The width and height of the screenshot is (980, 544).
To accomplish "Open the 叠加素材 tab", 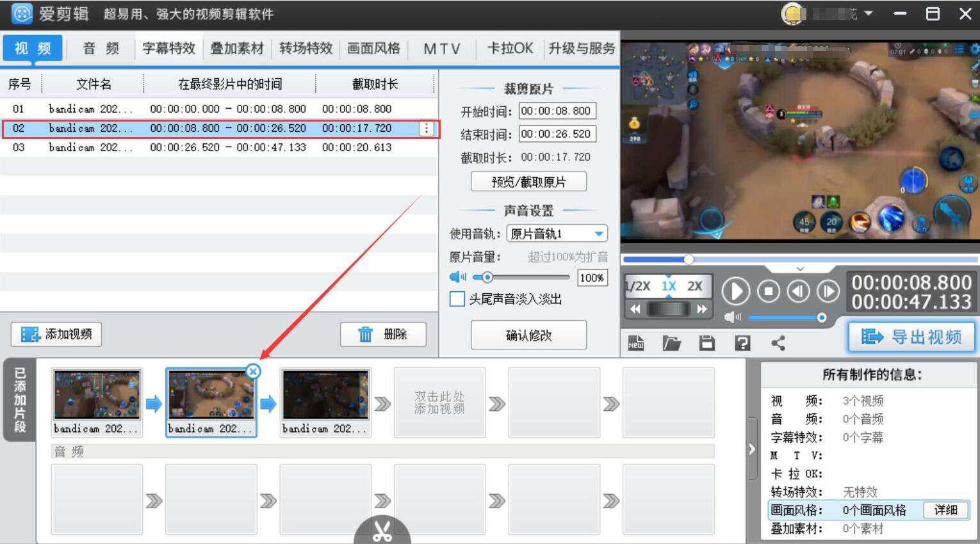I will 237,49.
